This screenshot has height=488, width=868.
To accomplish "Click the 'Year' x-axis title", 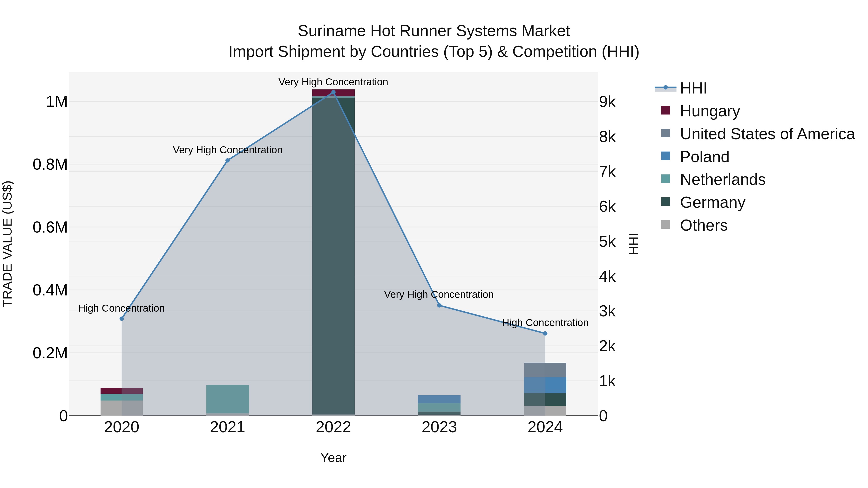I will point(333,458).
